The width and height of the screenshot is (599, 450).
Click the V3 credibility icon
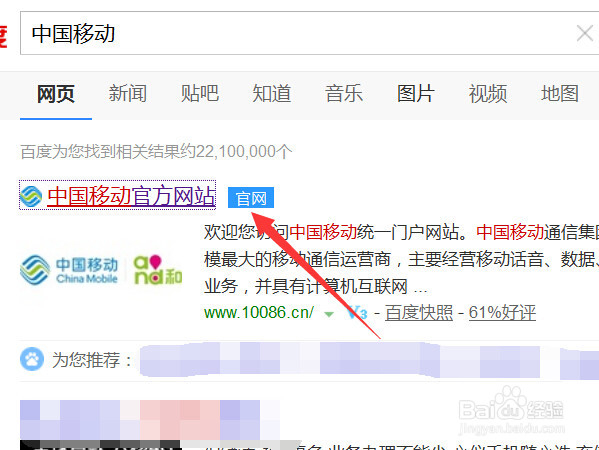point(357,313)
